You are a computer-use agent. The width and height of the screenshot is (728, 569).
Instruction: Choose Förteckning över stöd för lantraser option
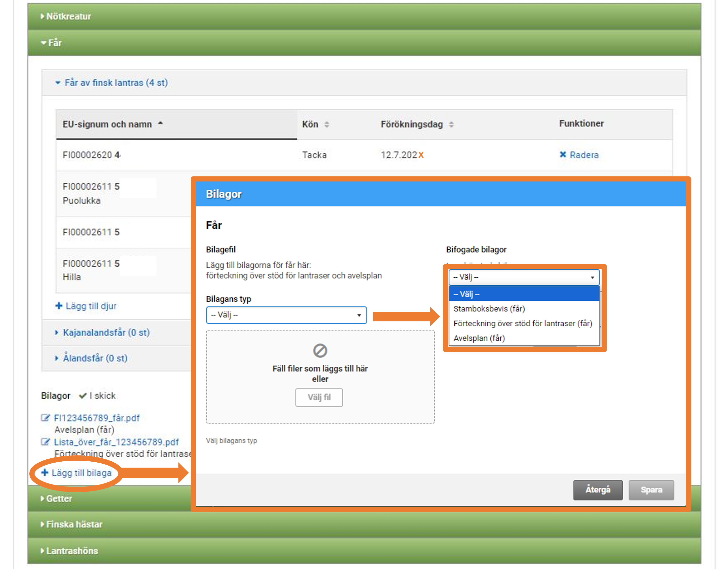click(x=522, y=323)
